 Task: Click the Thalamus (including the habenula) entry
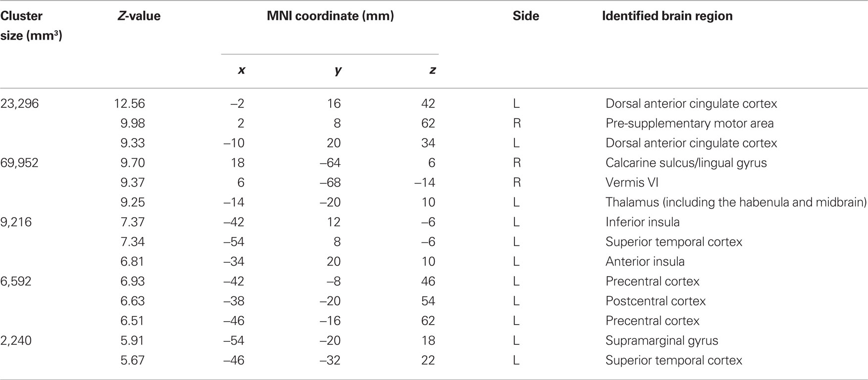pyautogui.click(x=736, y=202)
